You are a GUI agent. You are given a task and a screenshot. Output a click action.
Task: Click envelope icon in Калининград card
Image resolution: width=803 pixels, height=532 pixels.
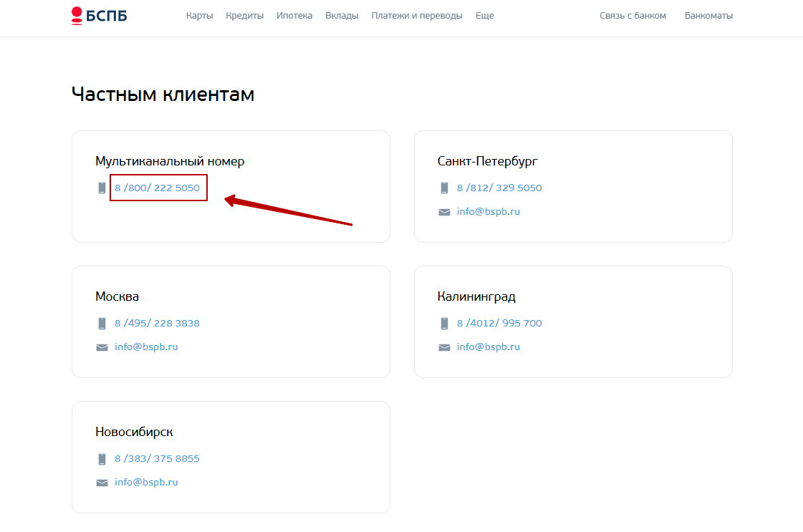(x=444, y=347)
